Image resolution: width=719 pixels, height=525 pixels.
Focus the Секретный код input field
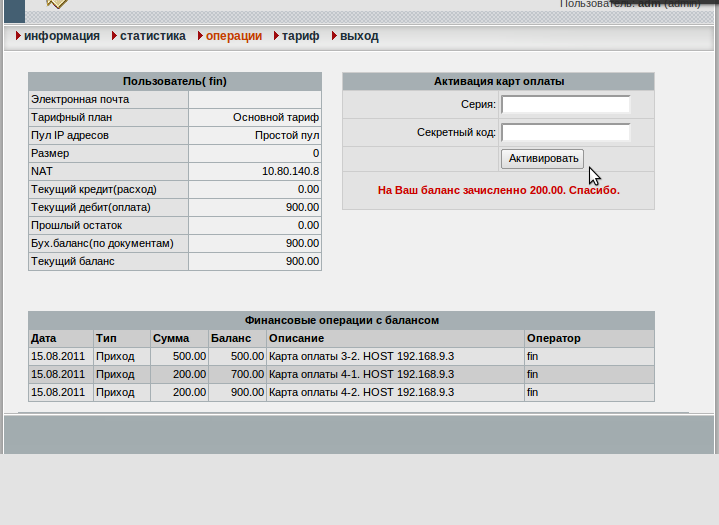(565, 132)
